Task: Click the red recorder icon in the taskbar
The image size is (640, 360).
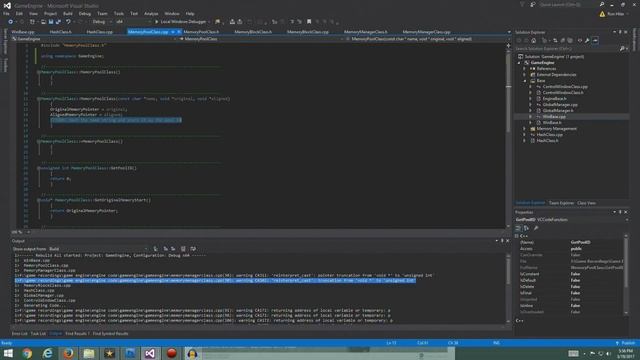Action: point(171,353)
